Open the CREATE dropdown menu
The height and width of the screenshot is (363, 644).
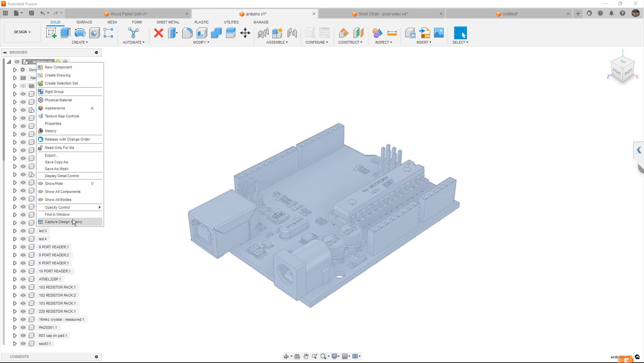click(x=80, y=42)
